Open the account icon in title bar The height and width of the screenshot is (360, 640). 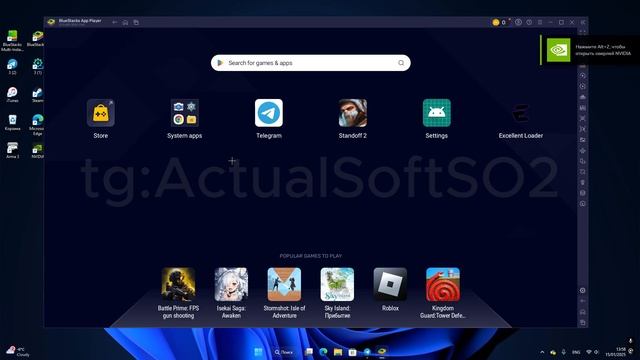518,22
